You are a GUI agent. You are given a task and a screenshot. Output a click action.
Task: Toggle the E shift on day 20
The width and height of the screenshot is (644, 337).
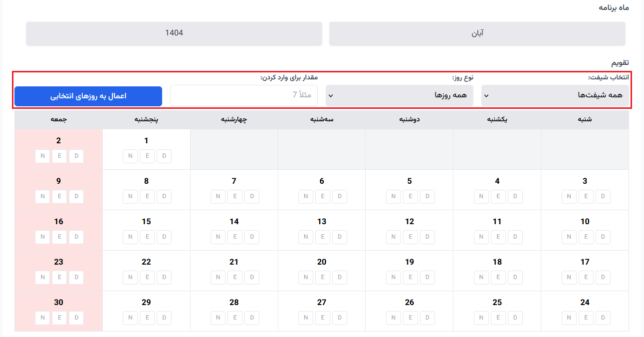(323, 277)
